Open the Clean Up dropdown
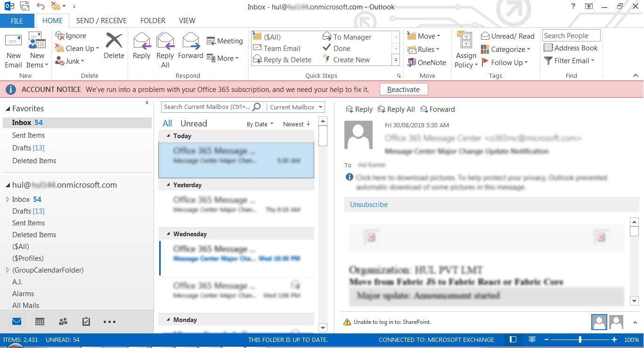The height and width of the screenshot is (348, 644). [x=77, y=48]
